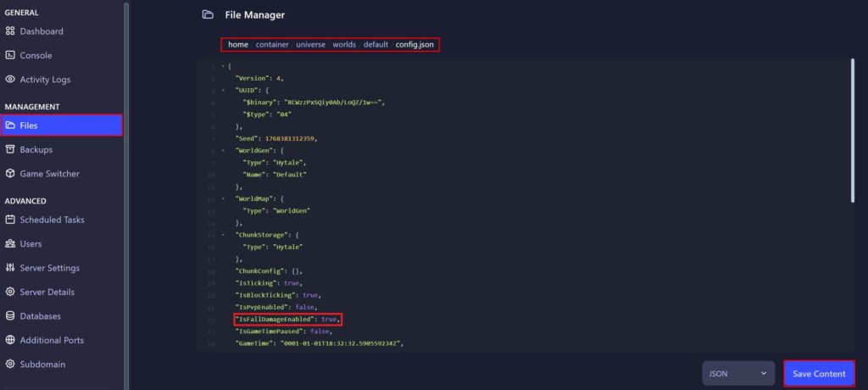Click the IsFallDamageEnabled line in editor

[x=287, y=320]
